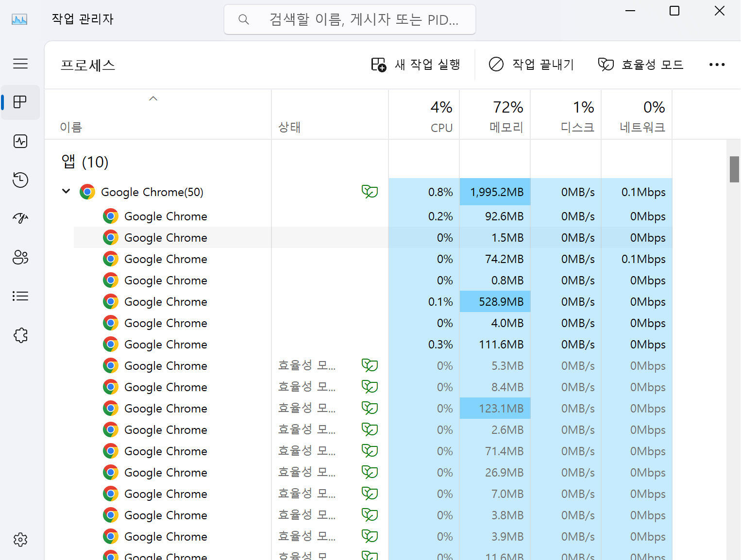The image size is (741, 560).
Task: Select the Chrome process using 4.0MB memory
Action: 373,323
